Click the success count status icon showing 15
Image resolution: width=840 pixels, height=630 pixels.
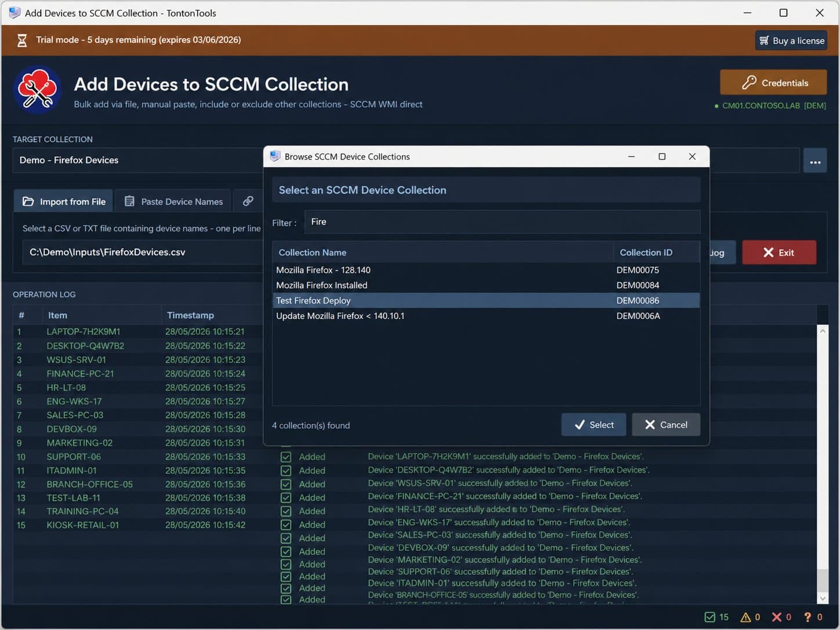[709, 617]
